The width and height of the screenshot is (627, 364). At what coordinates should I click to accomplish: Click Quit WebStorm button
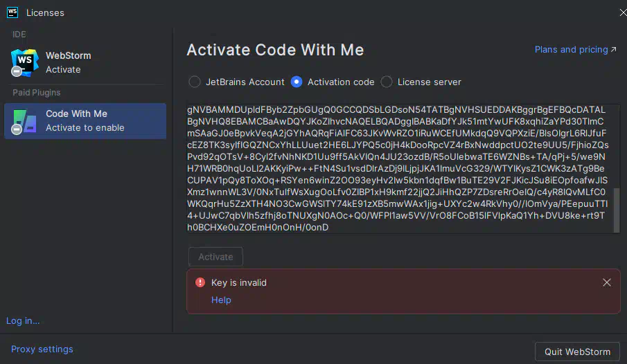click(x=577, y=352)
